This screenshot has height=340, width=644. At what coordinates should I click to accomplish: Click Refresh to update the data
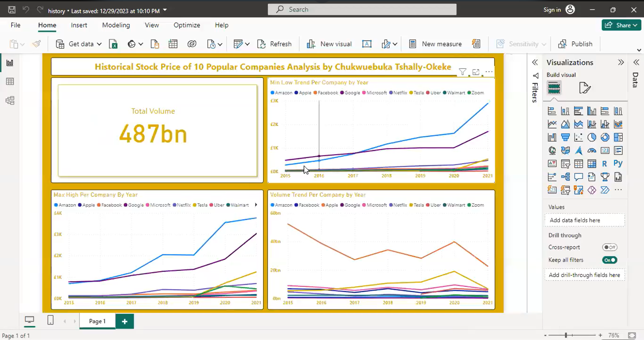[275, 44]
